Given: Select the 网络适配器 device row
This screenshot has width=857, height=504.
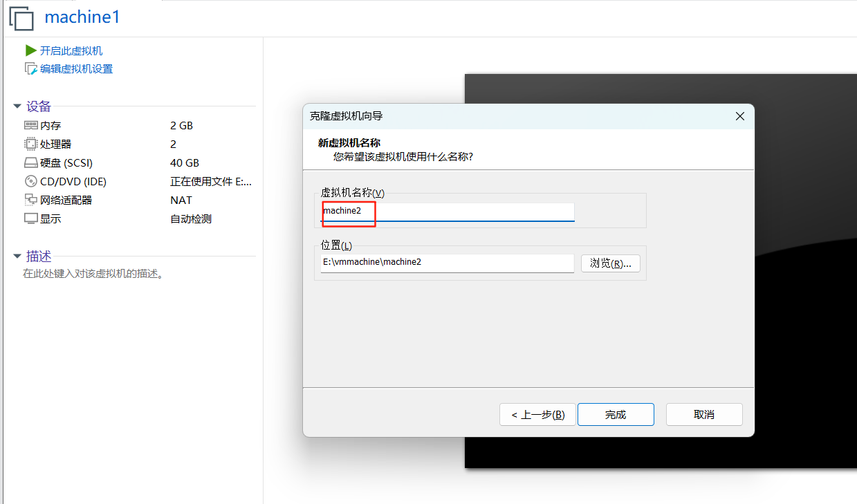Looking at the screenshot, I should [x=138, y=200].
